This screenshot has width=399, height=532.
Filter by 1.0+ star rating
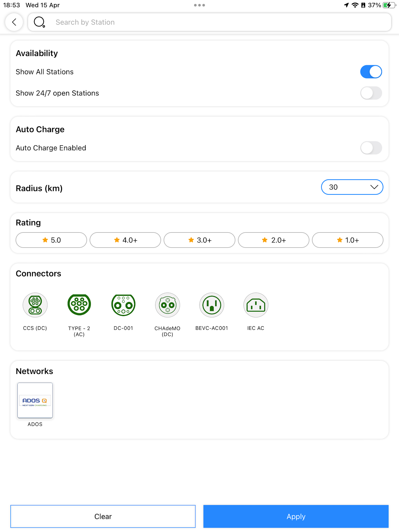tap(348, 240)
